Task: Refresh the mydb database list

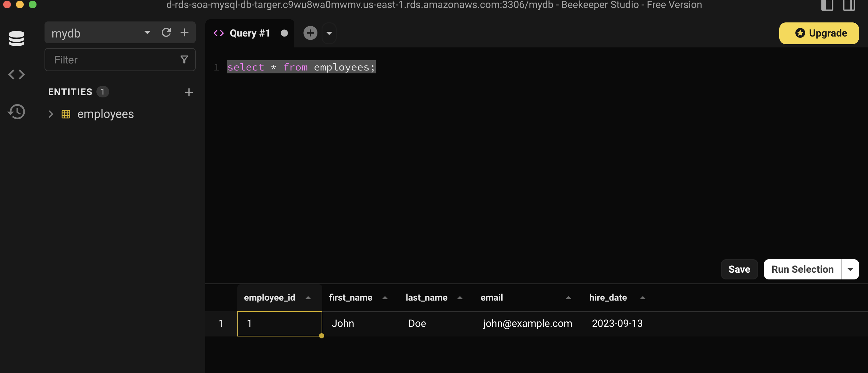Action: [x=166, y=32]
